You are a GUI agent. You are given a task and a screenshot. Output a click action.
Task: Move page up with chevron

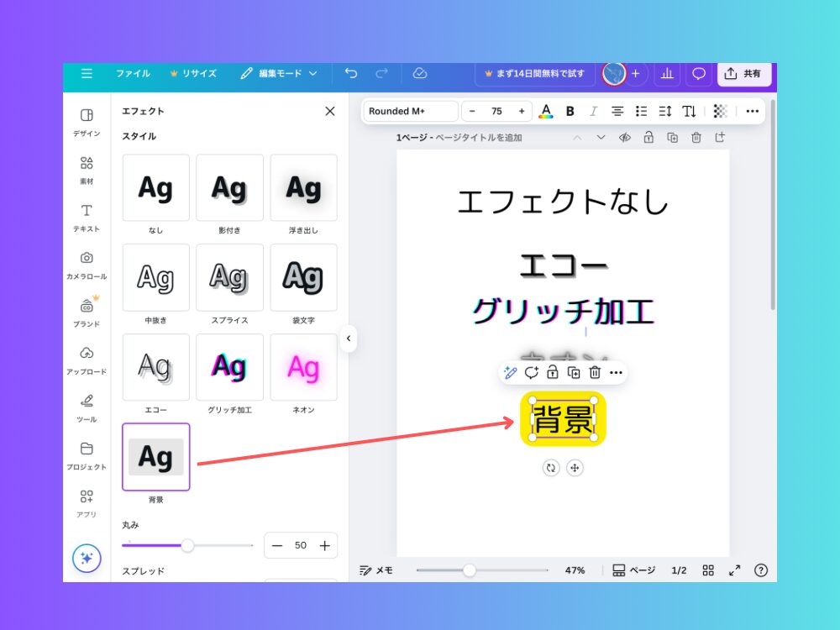[577, 138]
